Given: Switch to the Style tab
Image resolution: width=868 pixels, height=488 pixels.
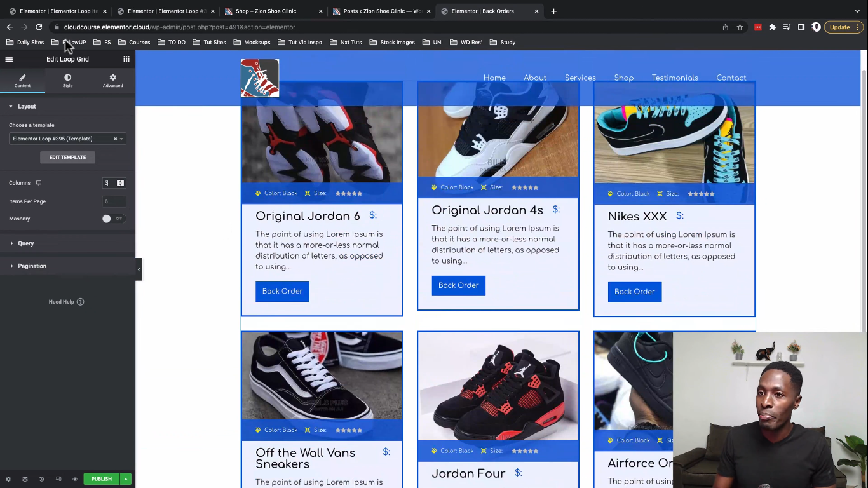Looking at the screenshot, I should point(67,81).
